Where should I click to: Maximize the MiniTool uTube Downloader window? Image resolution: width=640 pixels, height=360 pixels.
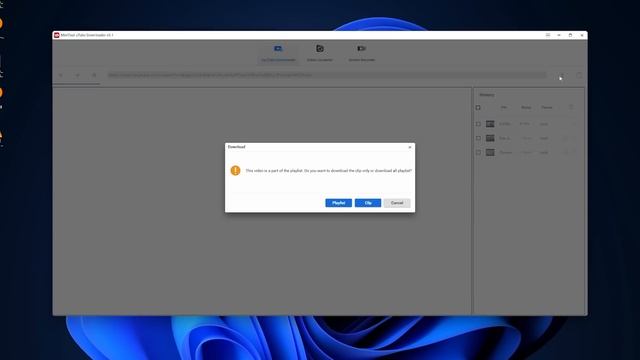570,35
